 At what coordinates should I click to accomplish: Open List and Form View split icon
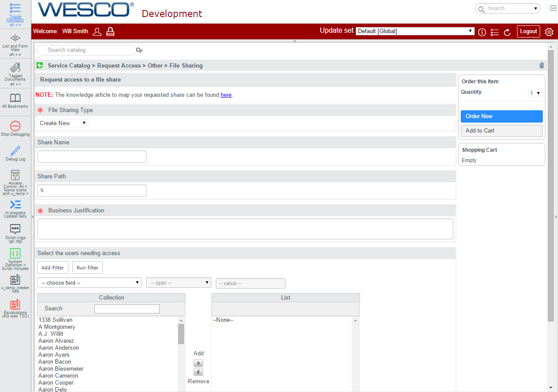pyautogui.click(x=15, y=38)
